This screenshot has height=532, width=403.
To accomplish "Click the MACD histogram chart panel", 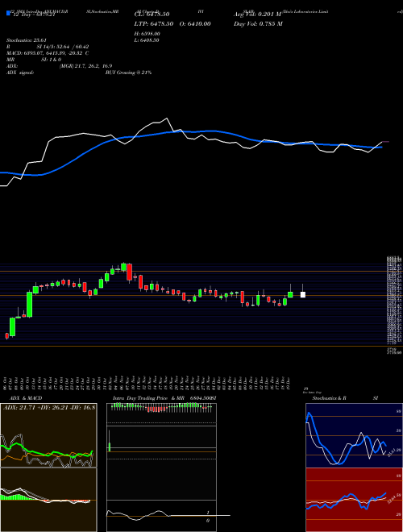I will pyautogui.click(x=48, y=500).
